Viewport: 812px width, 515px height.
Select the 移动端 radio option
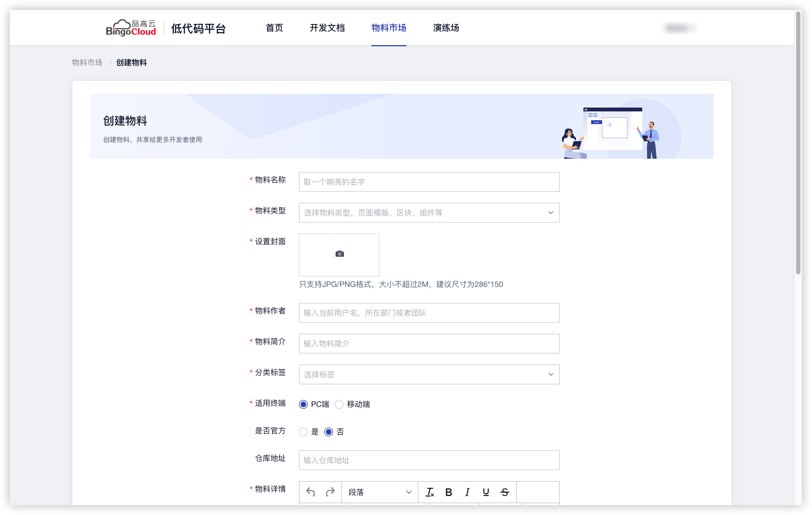[339, 404]
